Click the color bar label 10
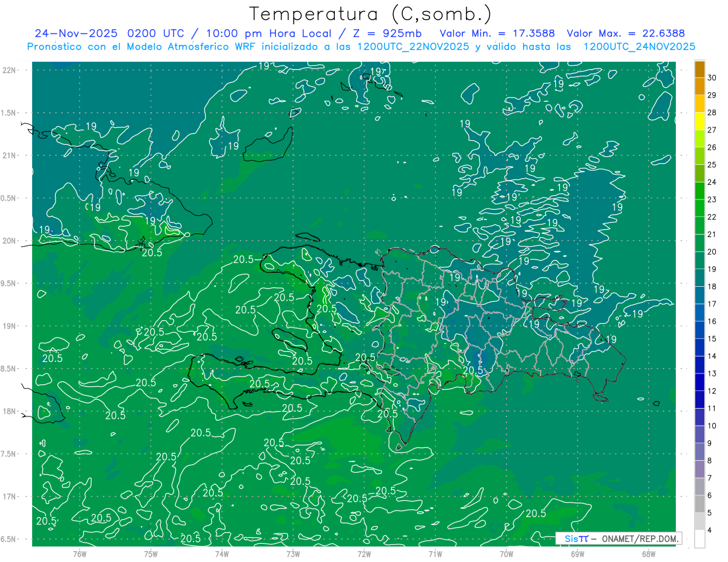The width and height of the screenshot is (728, 562). [x=712, y=426]
